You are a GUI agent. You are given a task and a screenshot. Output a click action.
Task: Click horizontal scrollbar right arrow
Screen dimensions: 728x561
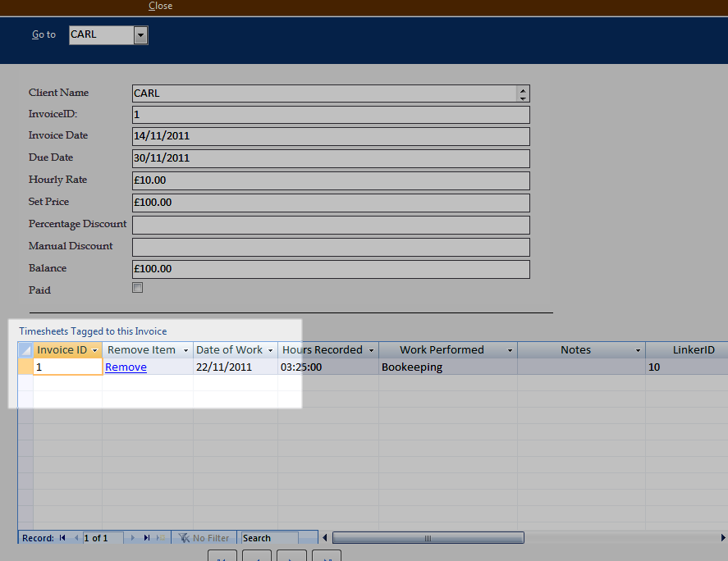coord(723,538)
